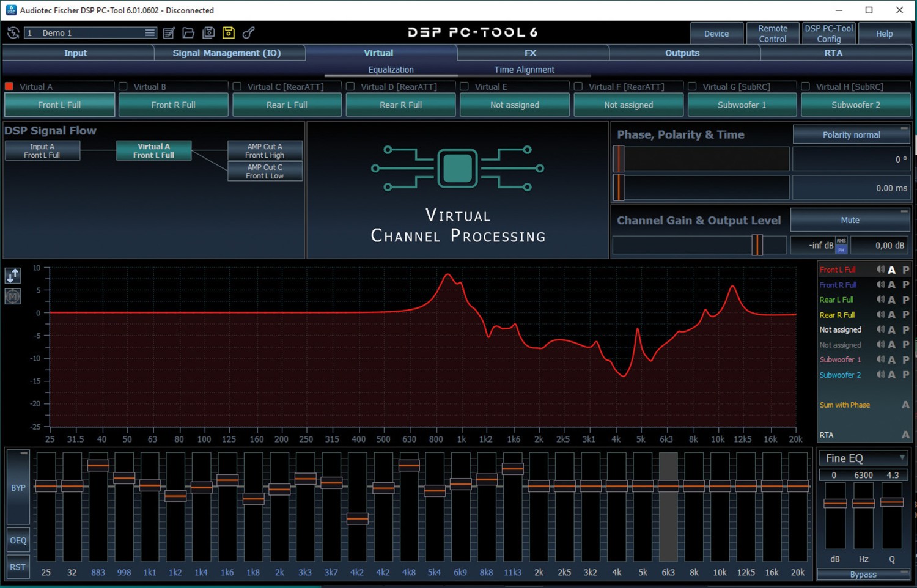Screen dimensions: 917x588
Task: Toggle the Polarity normal button
Action: pos(851,134)
